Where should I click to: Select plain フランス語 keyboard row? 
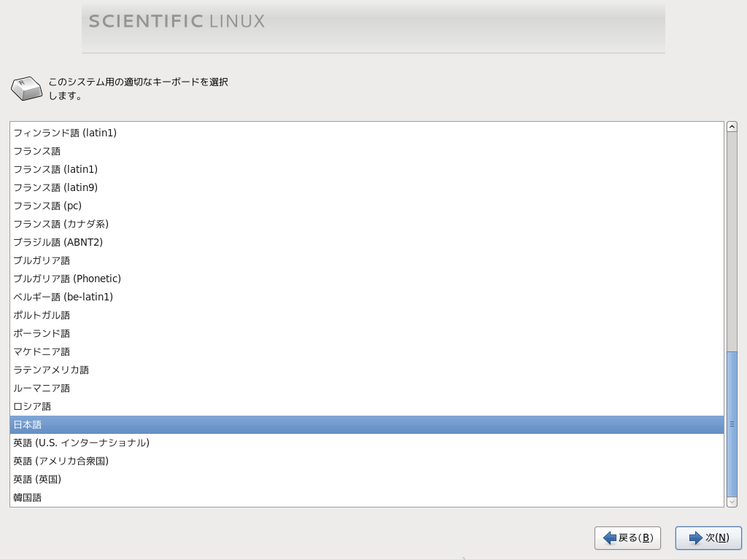point(366,151)
